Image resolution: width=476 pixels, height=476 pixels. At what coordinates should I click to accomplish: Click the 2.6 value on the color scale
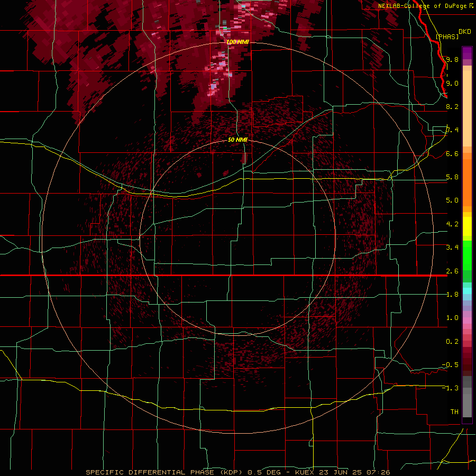[452, 271]
